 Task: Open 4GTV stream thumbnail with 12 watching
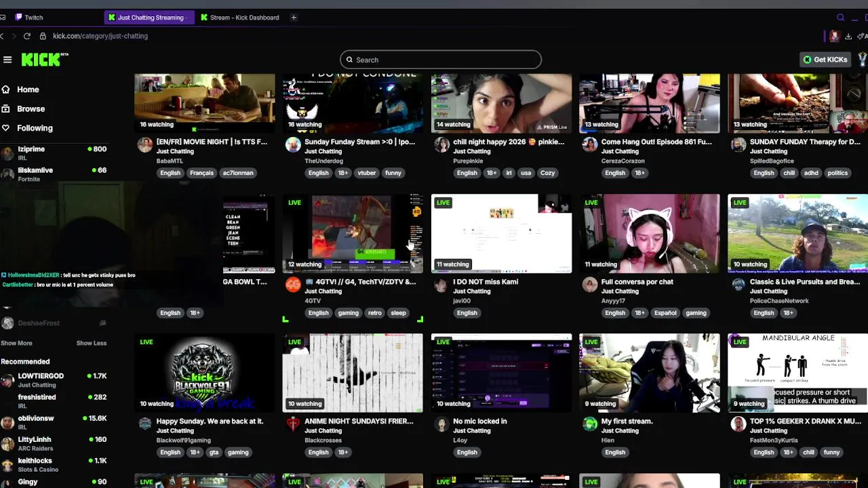[x=353, y=234]
